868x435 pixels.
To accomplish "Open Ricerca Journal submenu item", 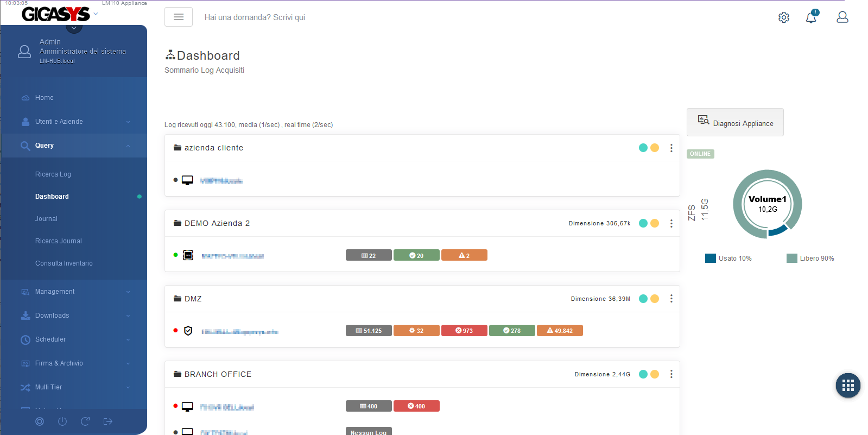I will coord(59,241).
